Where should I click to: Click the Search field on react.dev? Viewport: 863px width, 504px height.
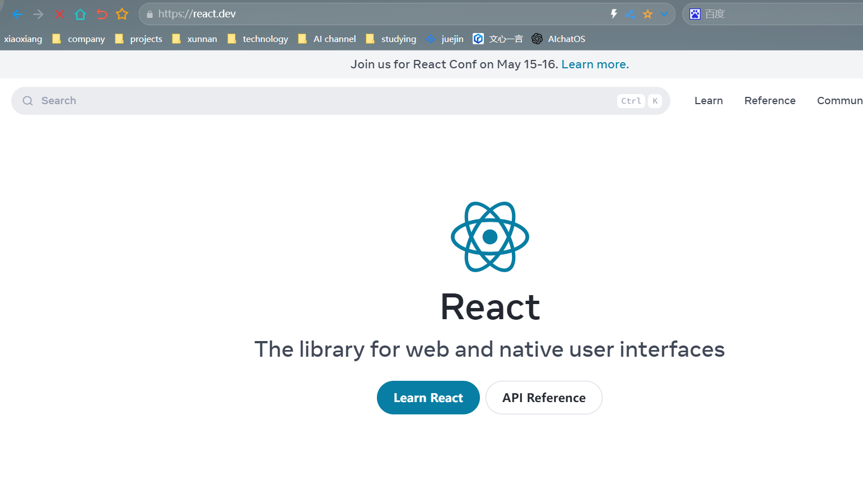340,101
